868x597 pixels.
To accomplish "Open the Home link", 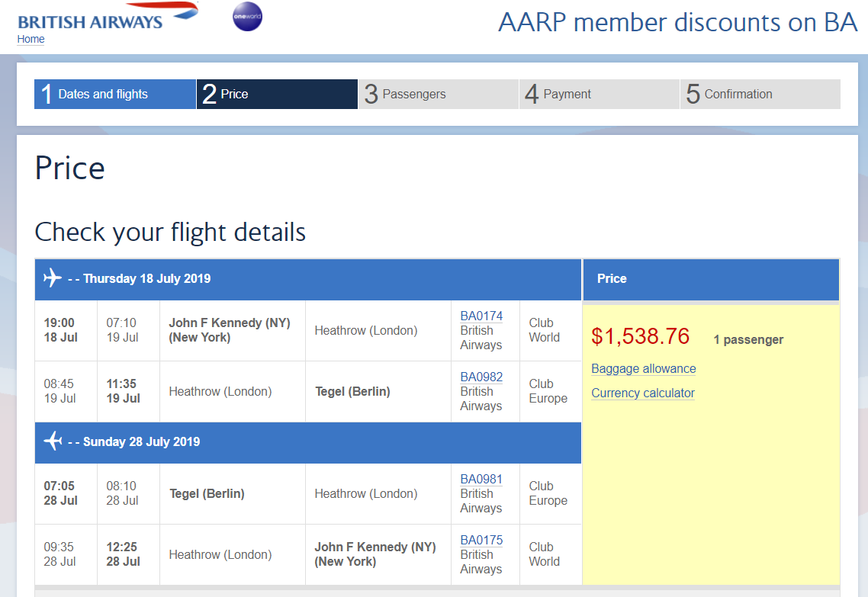I will coord(31,40).
